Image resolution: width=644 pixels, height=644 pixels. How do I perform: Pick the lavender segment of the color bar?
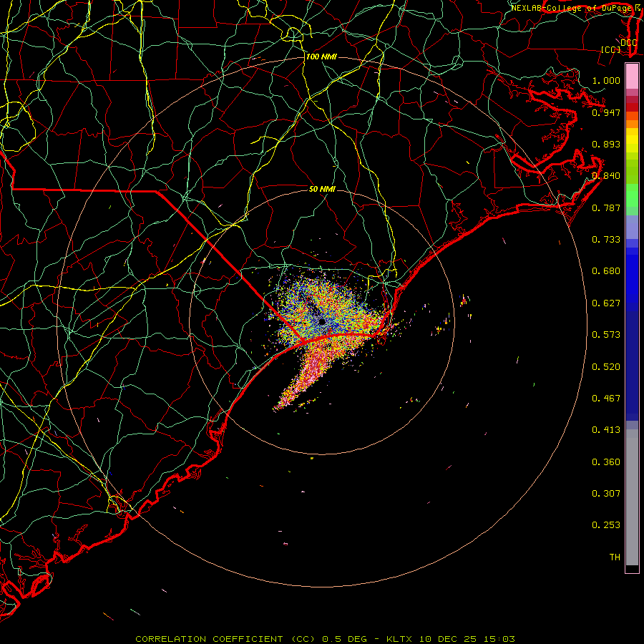(x=632, y=227)
